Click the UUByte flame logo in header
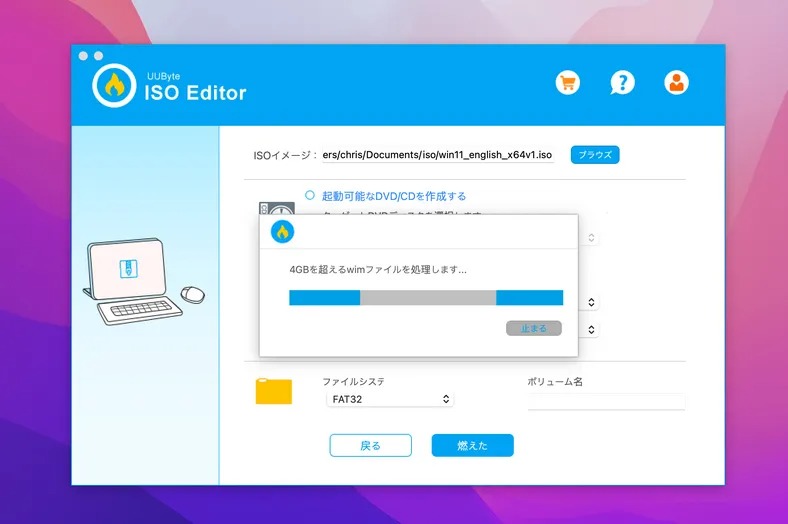This screenshot has height=524, width=788. point(114,85)
